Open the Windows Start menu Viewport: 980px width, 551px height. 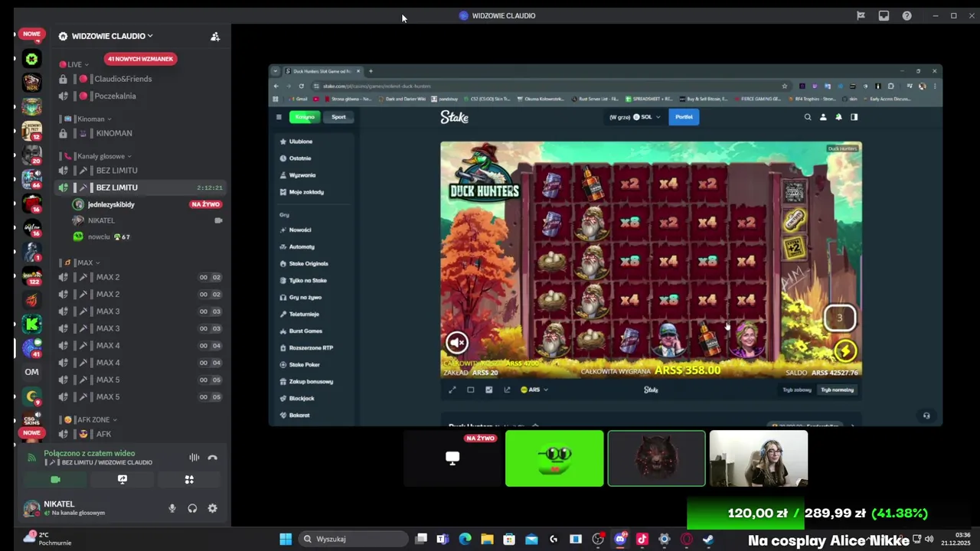pos(286,539)
